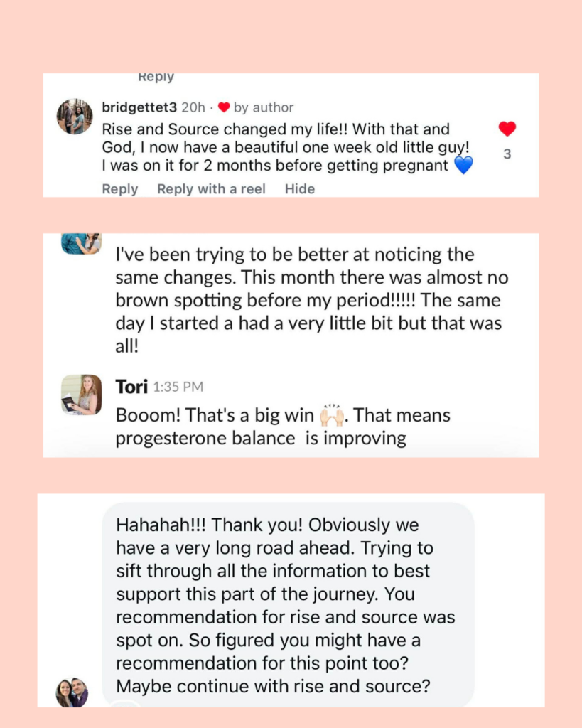Tap the 20h comment timestamp
The width and height of the screenshot is (582, 728).
pos(193,107)
